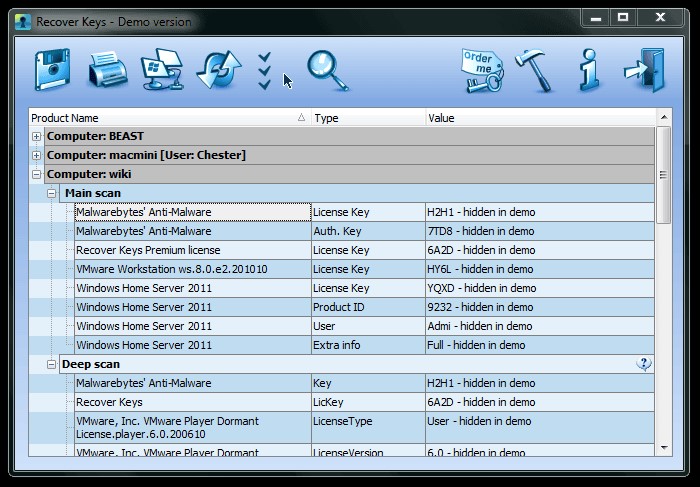Click the vertical scrollbar down arrow
The width and height of the screenshot is (700, 487).
663,447
